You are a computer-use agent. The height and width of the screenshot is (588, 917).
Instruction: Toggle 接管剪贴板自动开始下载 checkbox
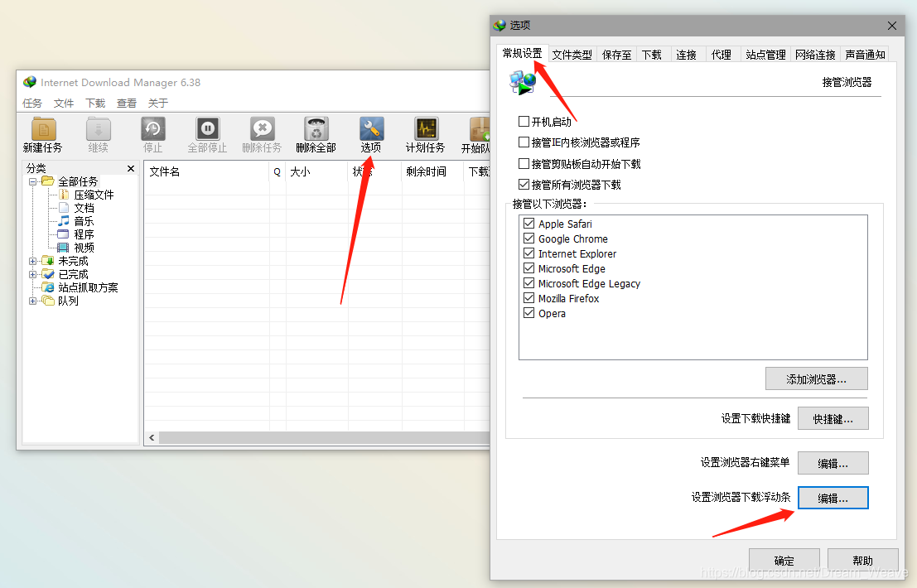pos(524,164)
